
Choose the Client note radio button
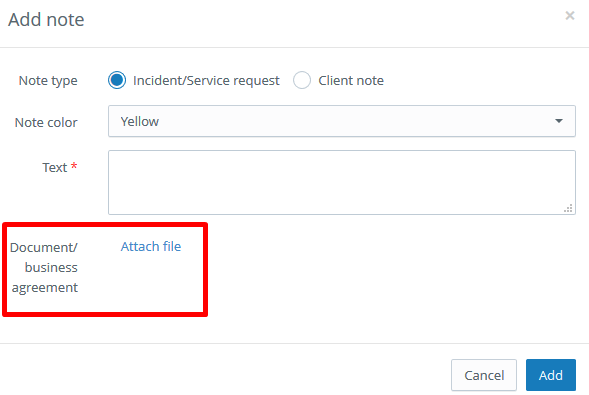click(302, 80)
